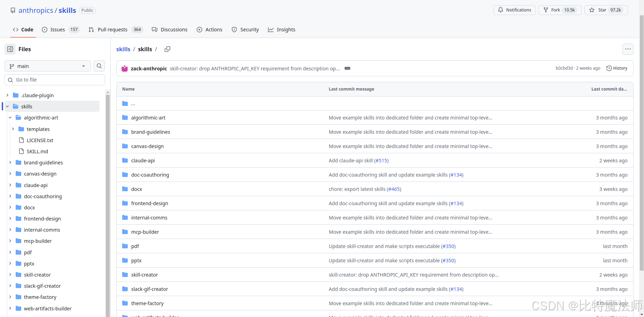Click zack-anthropic avatar image
Screen dimensions: 644x317
point(125,69)
